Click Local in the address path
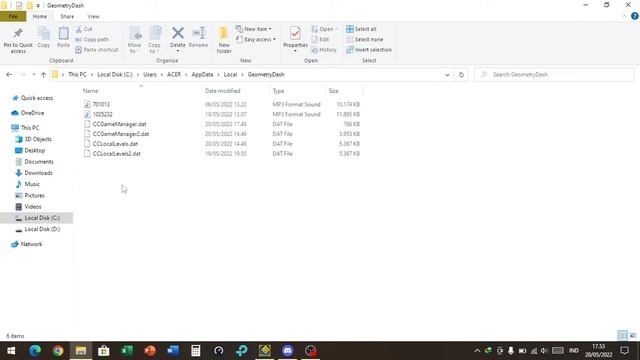Screen dimensions: 640x360 [230, 75]
